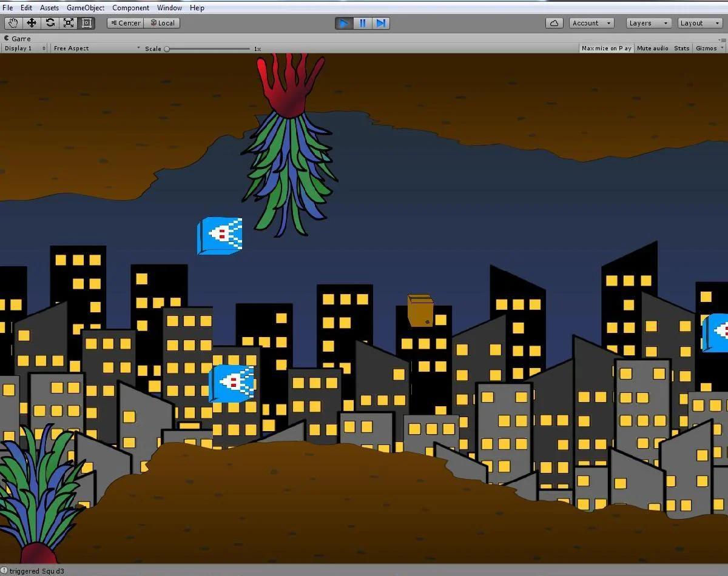Toggle Mute audio in Game view
The height and width of the screenshot is (576, 728).
653,48
